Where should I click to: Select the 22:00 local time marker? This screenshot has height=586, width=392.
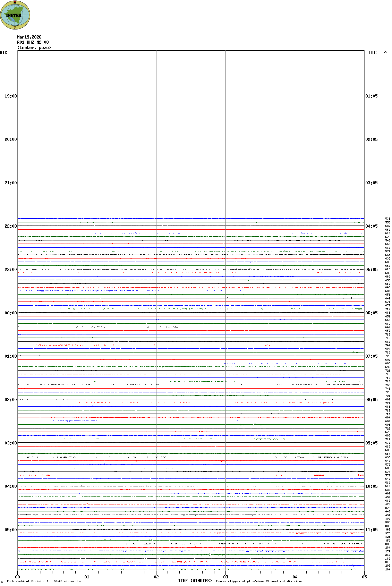pos(10,226)
